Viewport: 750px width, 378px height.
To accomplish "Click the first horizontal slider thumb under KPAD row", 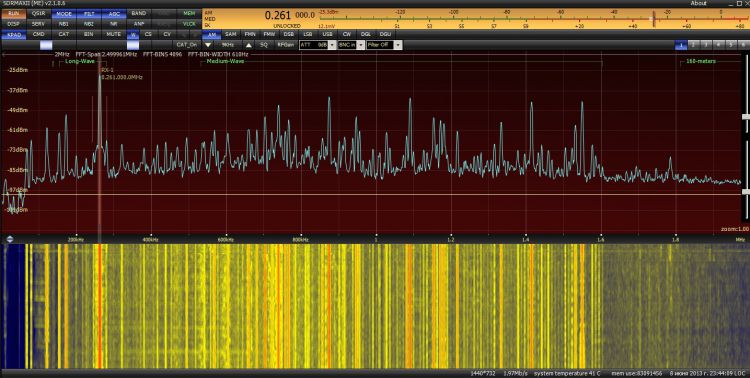I will [46, 45].
